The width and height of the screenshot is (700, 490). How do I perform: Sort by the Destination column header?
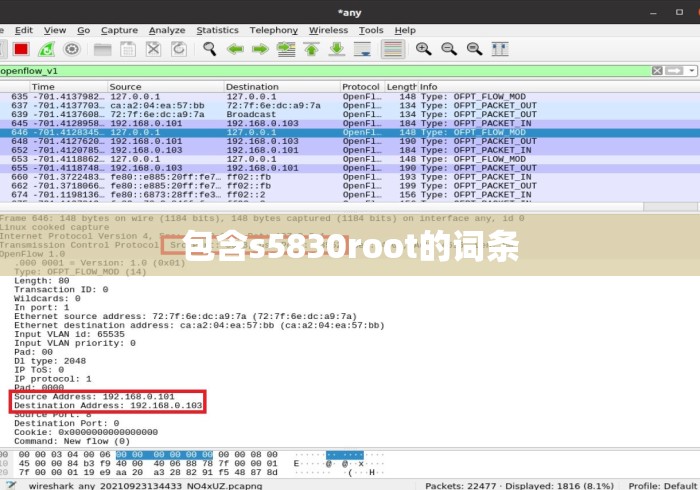click(282, 87)
